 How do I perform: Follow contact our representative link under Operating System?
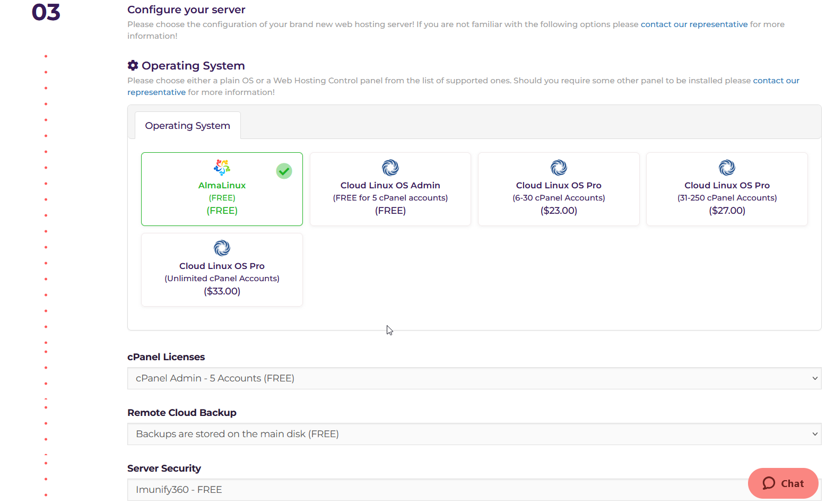[x=463, y=86]
